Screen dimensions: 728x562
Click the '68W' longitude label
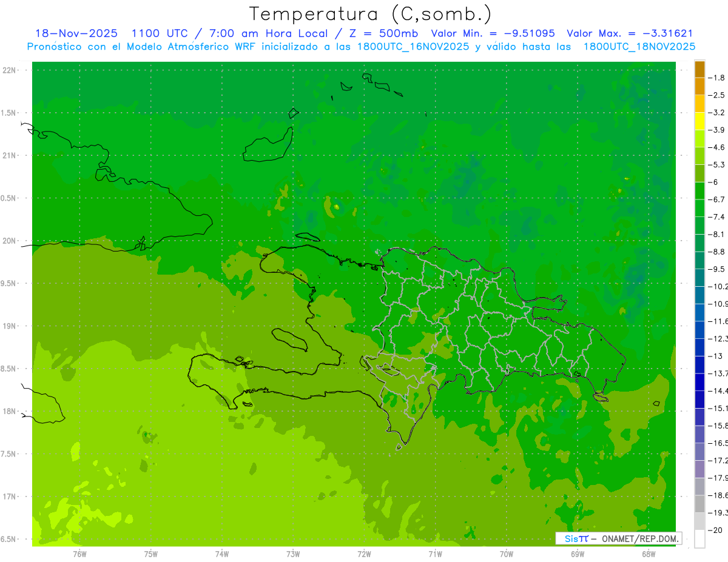(x=649, y=554)
